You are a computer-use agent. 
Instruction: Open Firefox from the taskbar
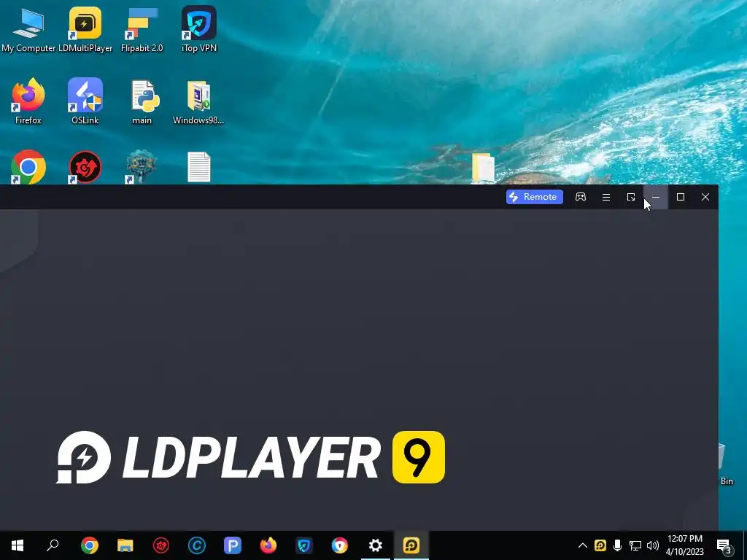(x=268, y=545)
